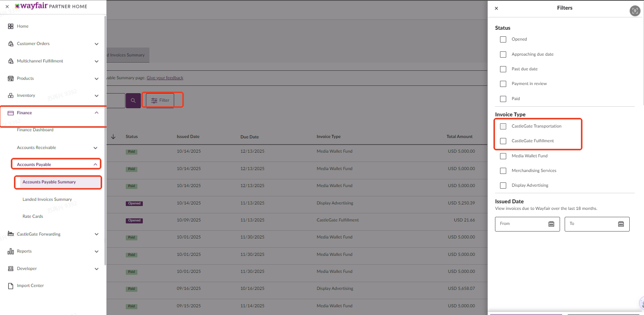
Task: Expand Products menu chevron
Action: pyautogui.click(x=96, y=79)
